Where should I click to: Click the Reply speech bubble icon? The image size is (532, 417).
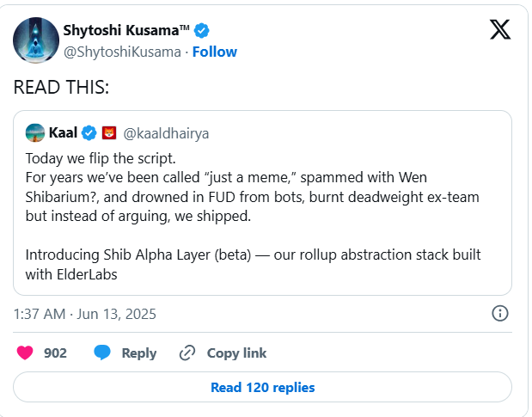102,353
